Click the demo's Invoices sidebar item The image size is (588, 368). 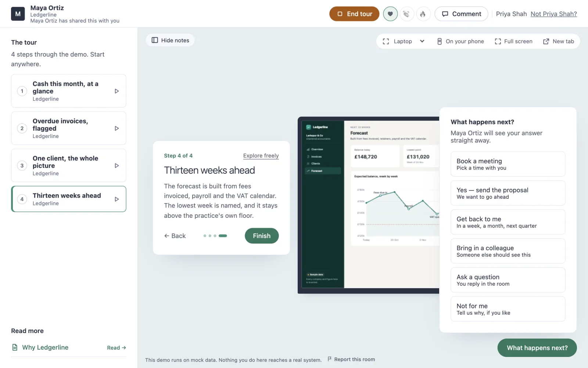[323, 157]
